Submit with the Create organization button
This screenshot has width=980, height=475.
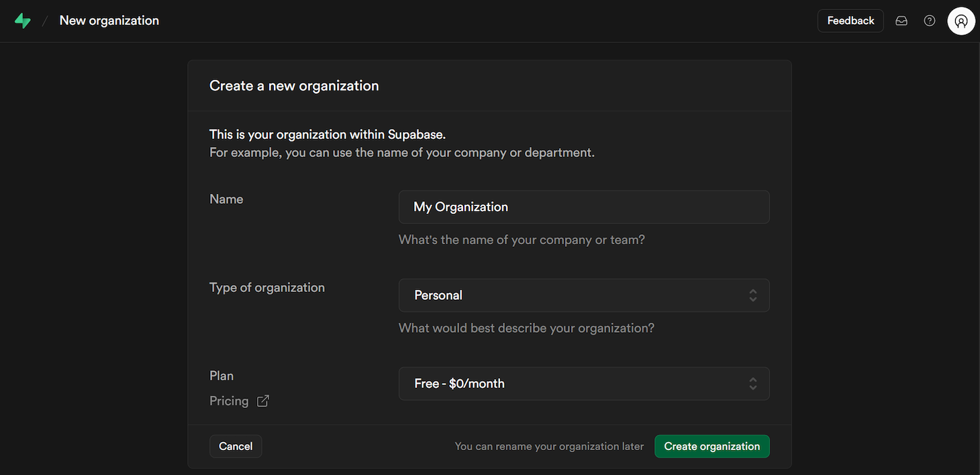pyautogui.click(x=712, y=446)
